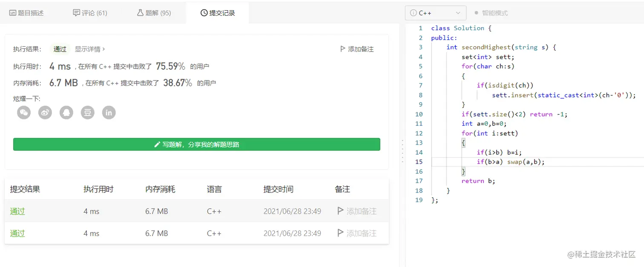The width and height of the screenshot is (644, 267).
Task: Share result via QQ icon
Action: pyautogui.click(x=66, y=113)
